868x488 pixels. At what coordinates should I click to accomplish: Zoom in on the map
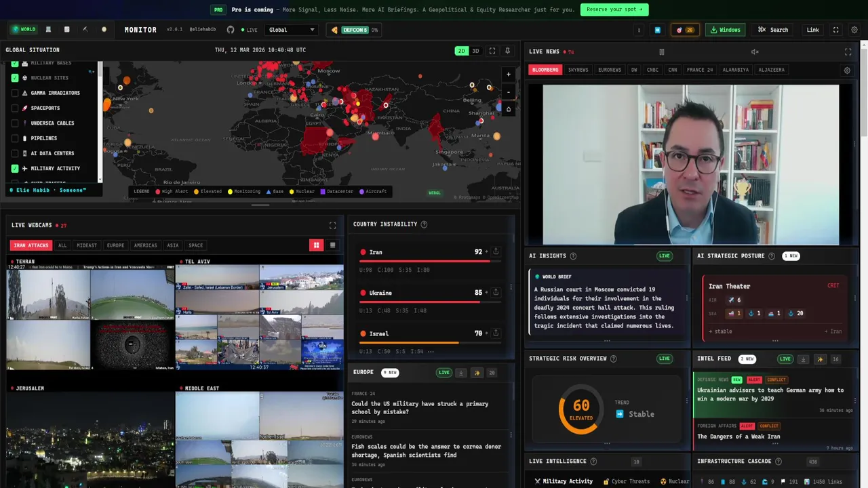[x=509, y=75]
